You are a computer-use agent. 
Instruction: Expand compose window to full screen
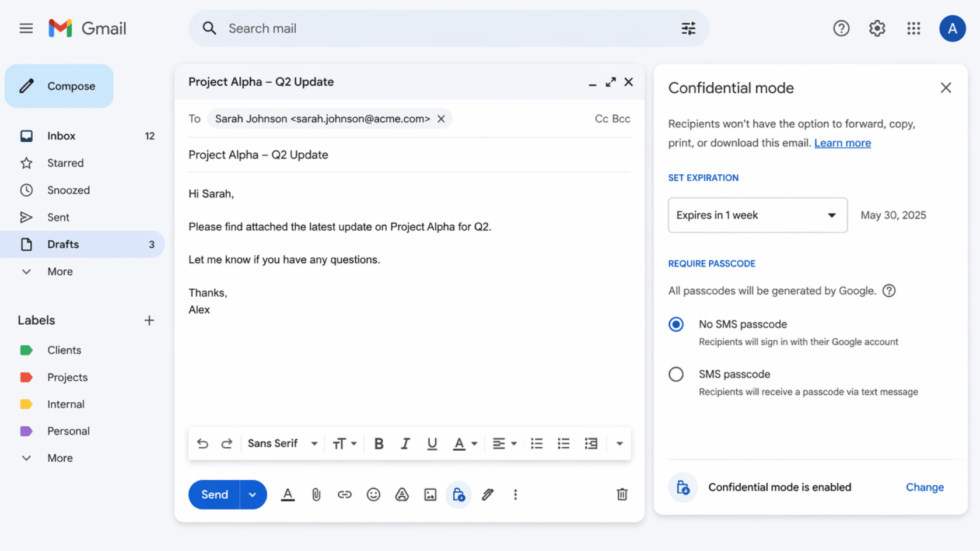(x=610, y=82)
